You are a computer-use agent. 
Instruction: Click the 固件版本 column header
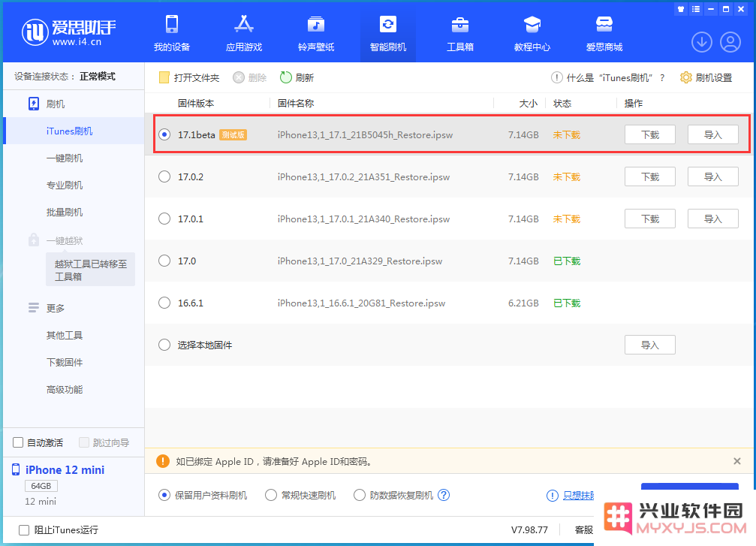[x=196, y=103]
